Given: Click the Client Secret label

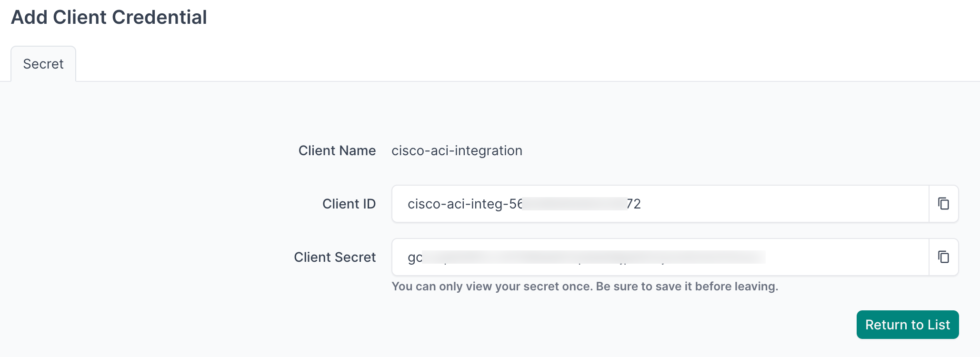Looking at the screenshot, I should click(x=335, y=257).
